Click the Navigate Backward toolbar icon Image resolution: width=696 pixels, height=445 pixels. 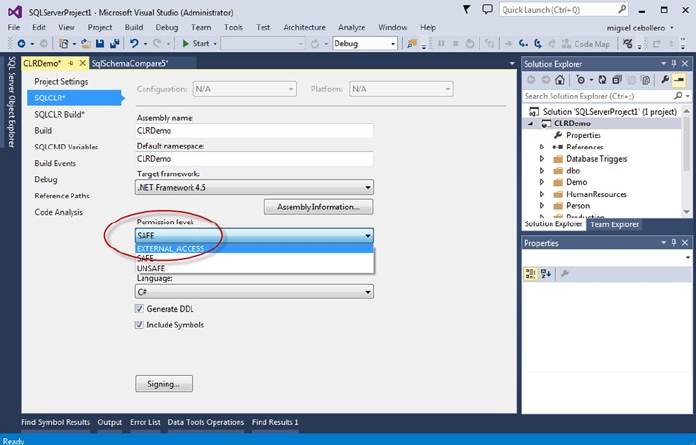21,43
